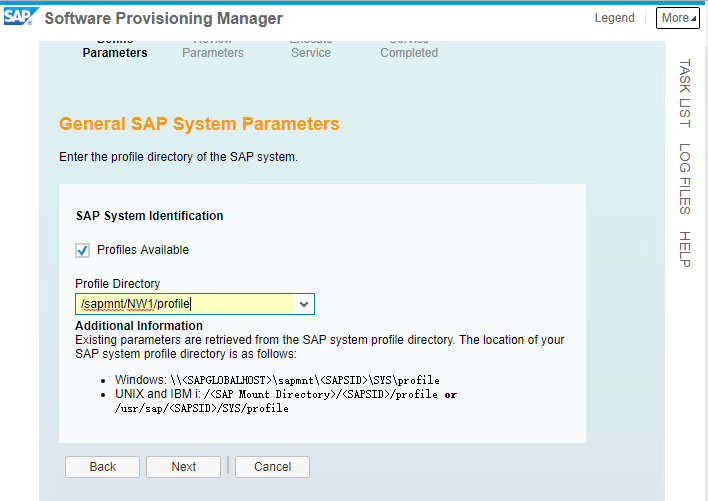Expand the Profile Directory dropdown arrow

pos(304,304)
